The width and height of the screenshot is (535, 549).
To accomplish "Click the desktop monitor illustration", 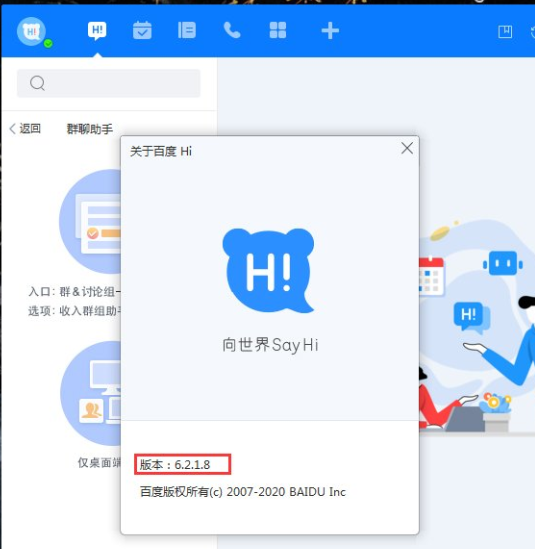I will pos(90,393).
